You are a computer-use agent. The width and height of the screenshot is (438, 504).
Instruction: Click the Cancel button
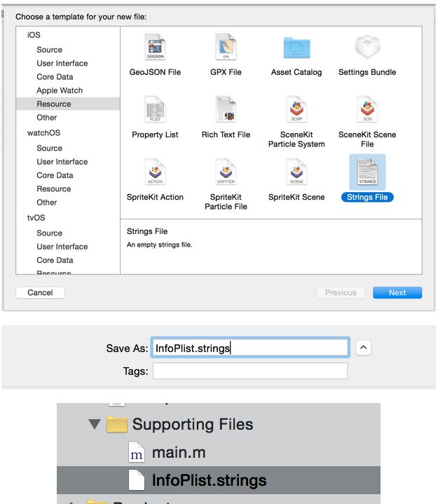click(x=40, y=292)
